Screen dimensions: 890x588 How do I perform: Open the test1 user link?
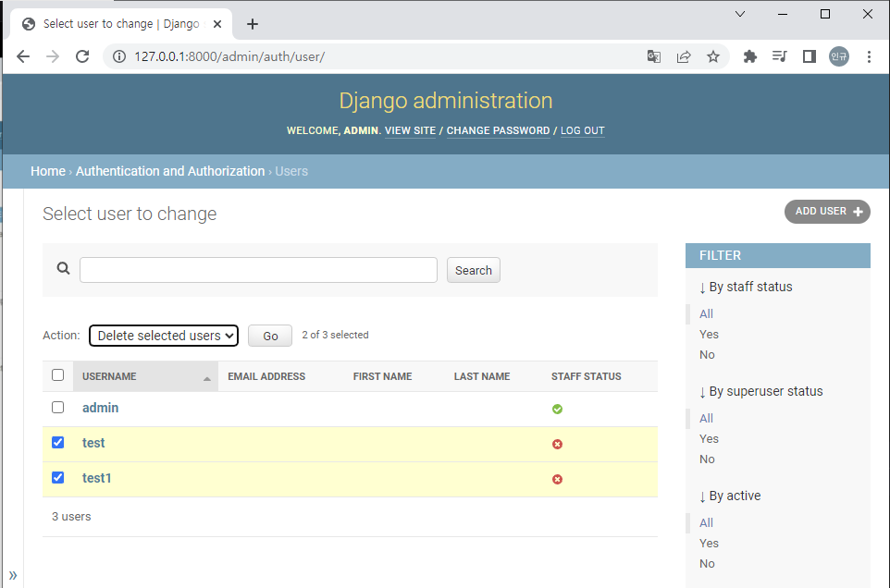point(96,478)
